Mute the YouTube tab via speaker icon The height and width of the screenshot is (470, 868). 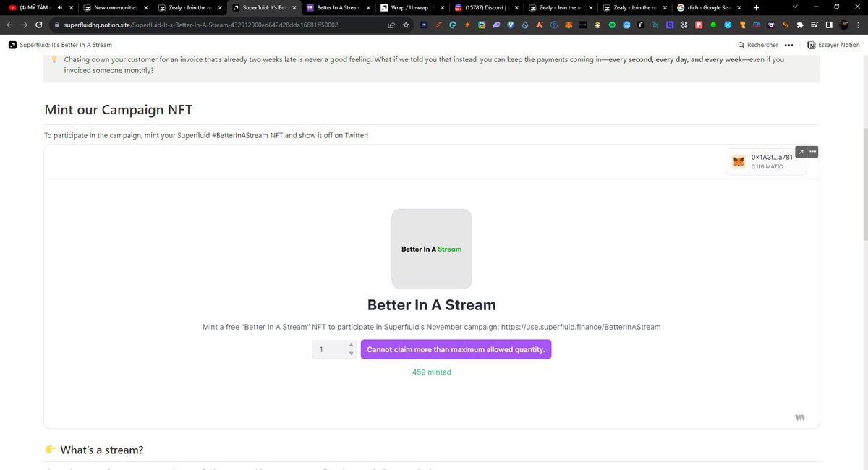(x=60, y=8)
